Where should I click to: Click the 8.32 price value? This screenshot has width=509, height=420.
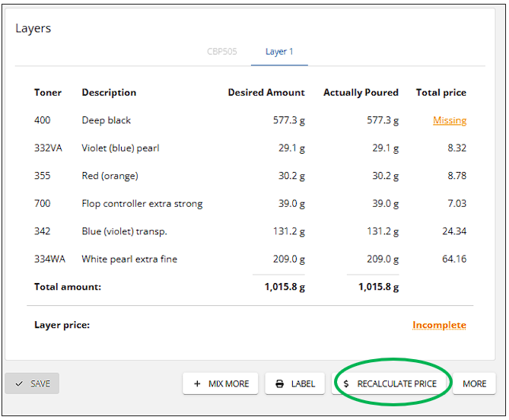(457, 148)
